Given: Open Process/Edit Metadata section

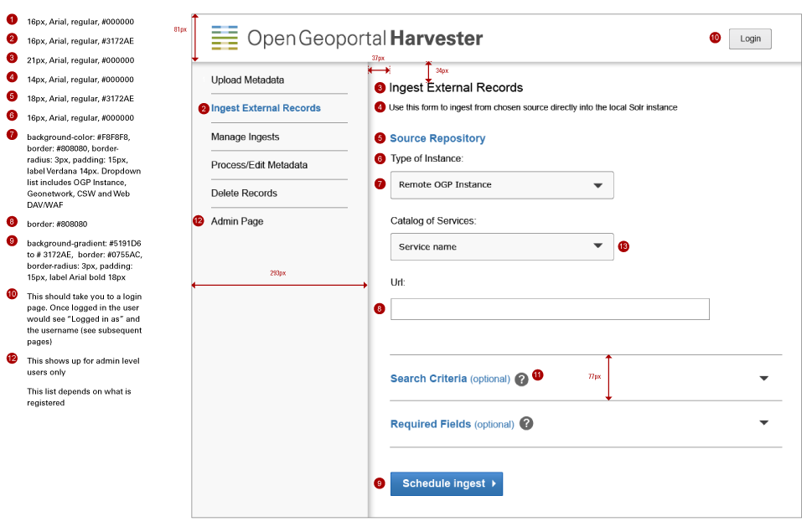Looking at the screenshot, I should [x=259, y=165].
